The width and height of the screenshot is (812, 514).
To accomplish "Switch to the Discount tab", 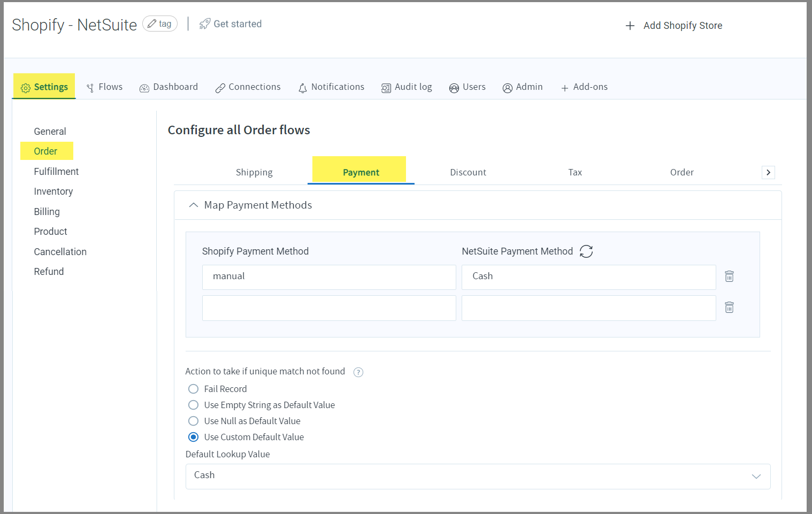I will click(468, 172).
